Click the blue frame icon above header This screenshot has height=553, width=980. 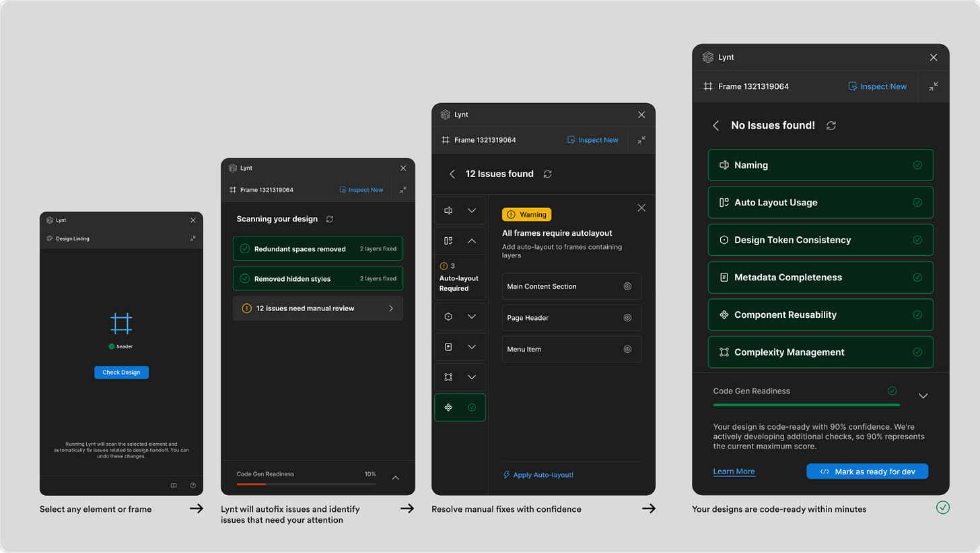[121, 324]
